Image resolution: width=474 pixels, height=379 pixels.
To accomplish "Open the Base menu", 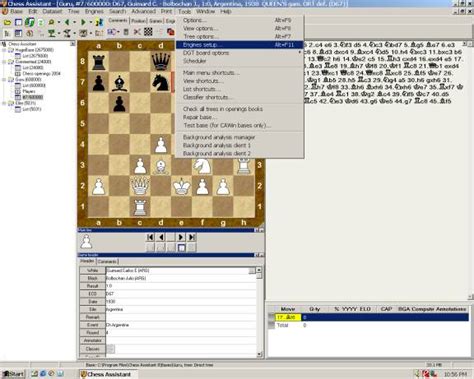I will 16,11.
